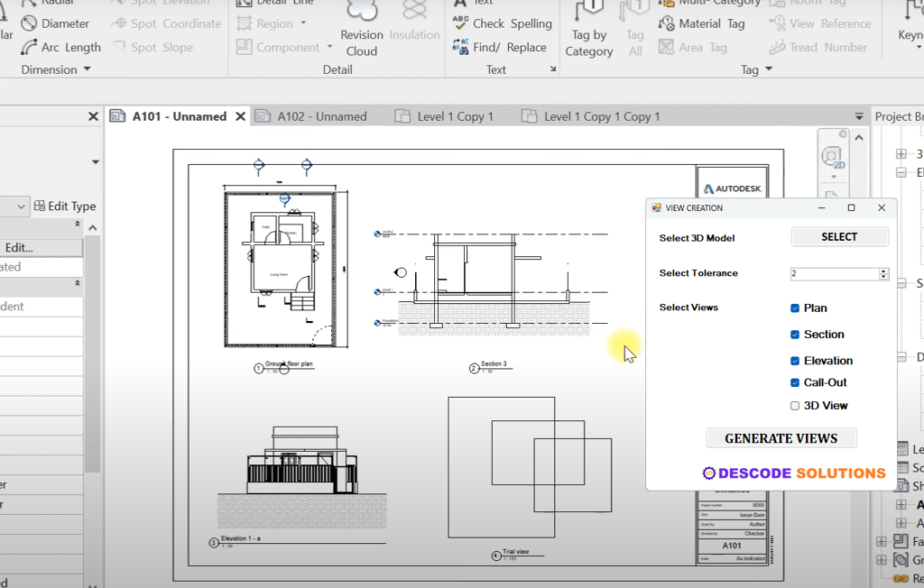
Task: Run Check Spelling
Action: (502, 23)
